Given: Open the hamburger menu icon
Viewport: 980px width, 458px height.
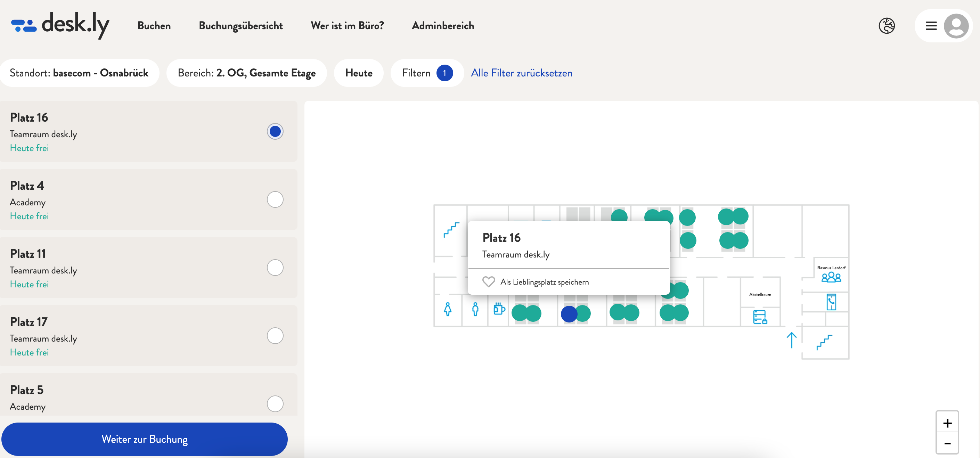Looking at the screenshot, I should [931, 26].
